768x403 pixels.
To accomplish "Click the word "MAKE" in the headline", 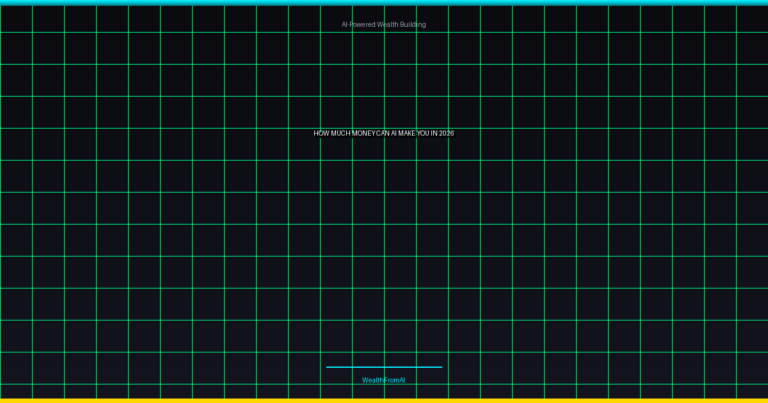I will coord(407,133).
